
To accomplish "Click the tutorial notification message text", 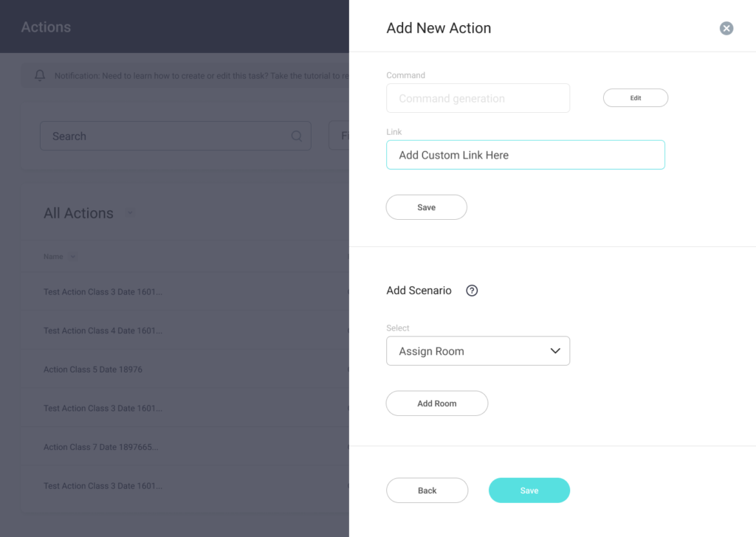I will tap(199, 75).
